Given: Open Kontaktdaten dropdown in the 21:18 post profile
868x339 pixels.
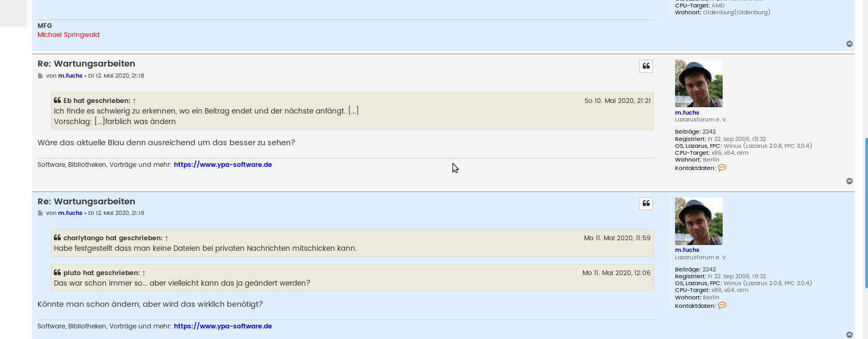Looking at the screenshot, I should 722,168.
